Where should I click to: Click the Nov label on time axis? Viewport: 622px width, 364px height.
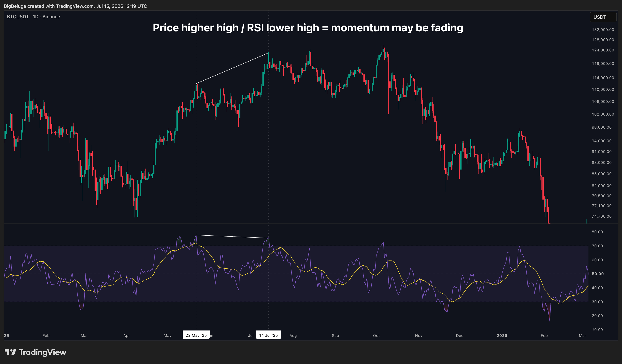(418, 335)
